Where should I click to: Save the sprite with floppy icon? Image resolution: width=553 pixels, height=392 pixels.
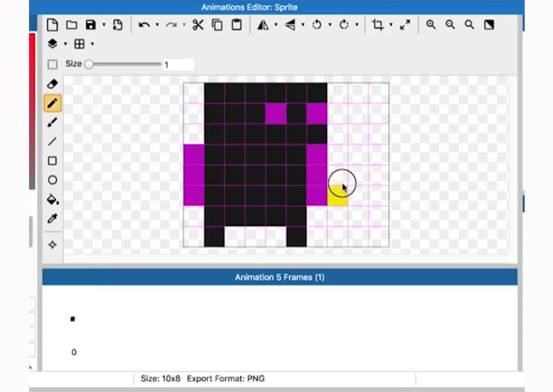[91, 25]
